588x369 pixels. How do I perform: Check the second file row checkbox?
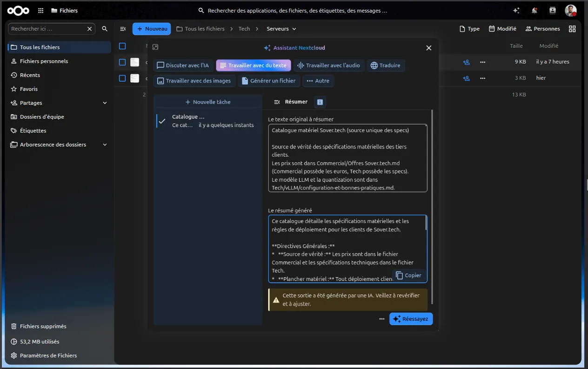coord(122,78)
